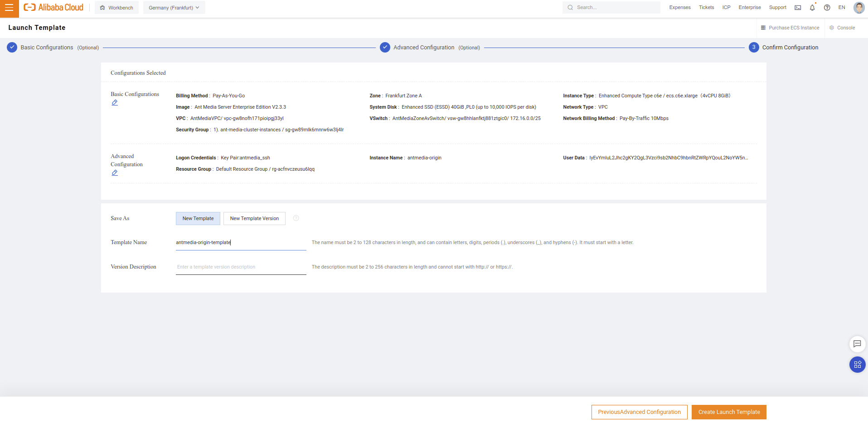Open the Support menu
Image resolution: width=868 pixels, height=423 pixels.
[x=777, y=7]
